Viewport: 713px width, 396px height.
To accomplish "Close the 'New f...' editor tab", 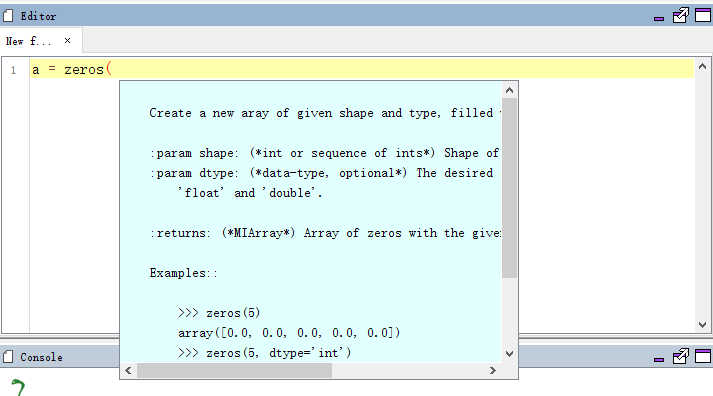I will [67, 40].
